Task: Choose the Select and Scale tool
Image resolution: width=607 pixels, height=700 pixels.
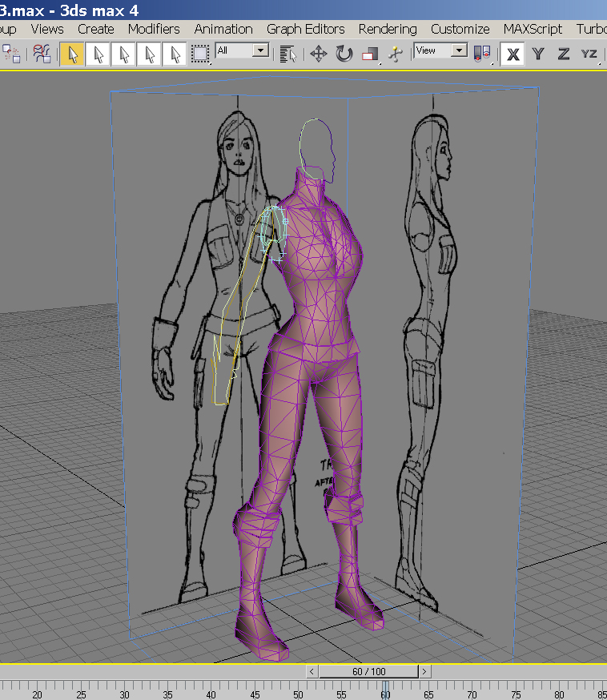Action: tap(369, 54)
